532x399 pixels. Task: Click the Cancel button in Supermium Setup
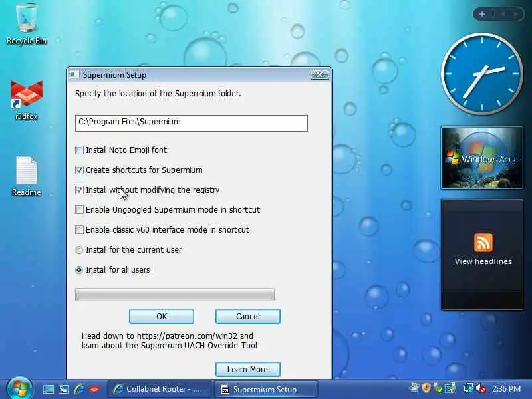247,317
